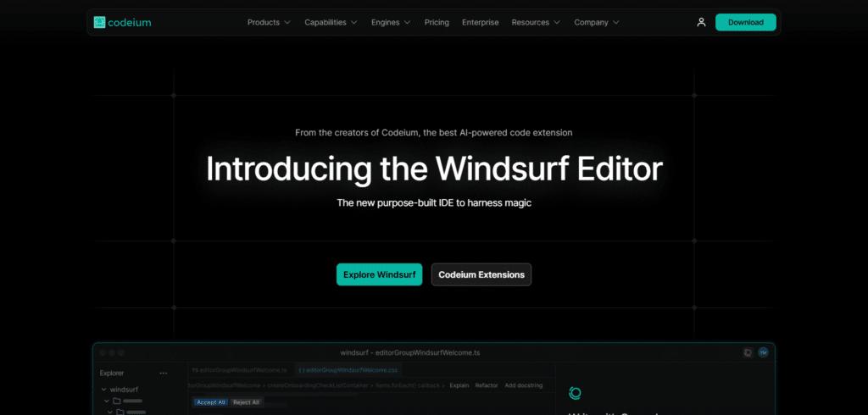Viewport: 868px width, 415px height.
Task: Switch to editorGroupWindsurfWelcome.css tab
Action: (x=347, y=369)
